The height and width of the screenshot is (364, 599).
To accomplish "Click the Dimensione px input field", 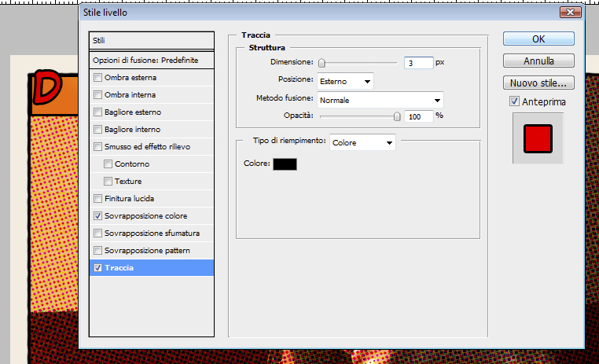I will point(419,63).
